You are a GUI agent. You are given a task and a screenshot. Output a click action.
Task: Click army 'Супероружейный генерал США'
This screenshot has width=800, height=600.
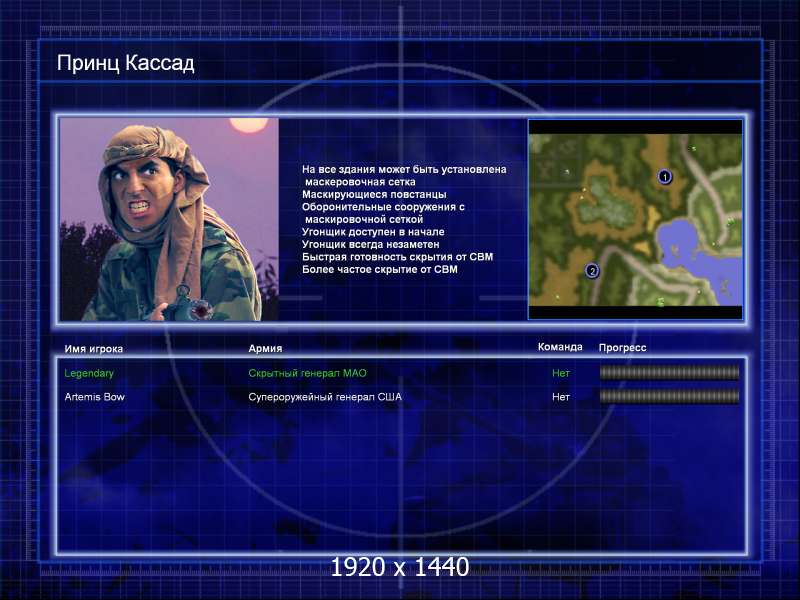[325, 397]
